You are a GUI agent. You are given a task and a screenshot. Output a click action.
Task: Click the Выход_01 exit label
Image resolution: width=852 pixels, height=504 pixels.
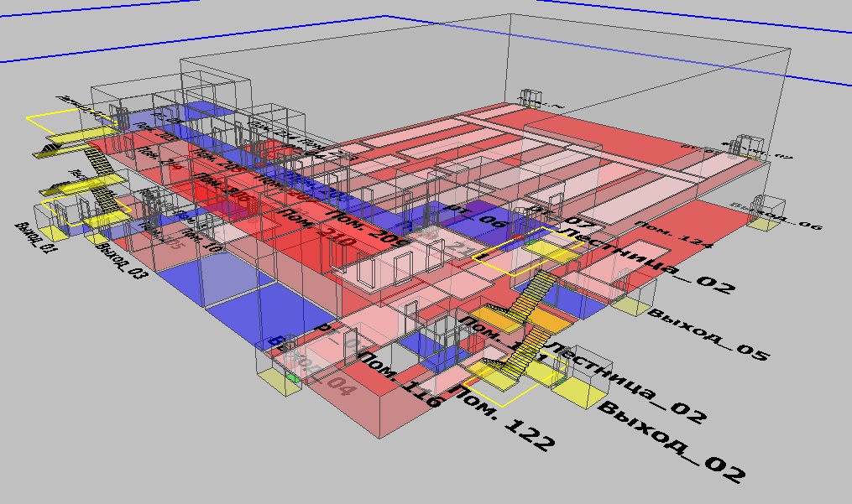tap(35, 237)
